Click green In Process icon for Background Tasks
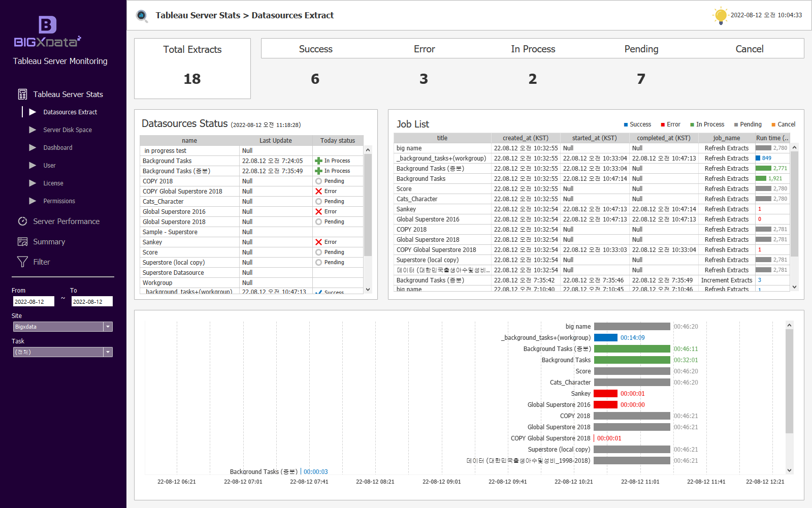The image size is (812, 508). [x=318, y=161]
